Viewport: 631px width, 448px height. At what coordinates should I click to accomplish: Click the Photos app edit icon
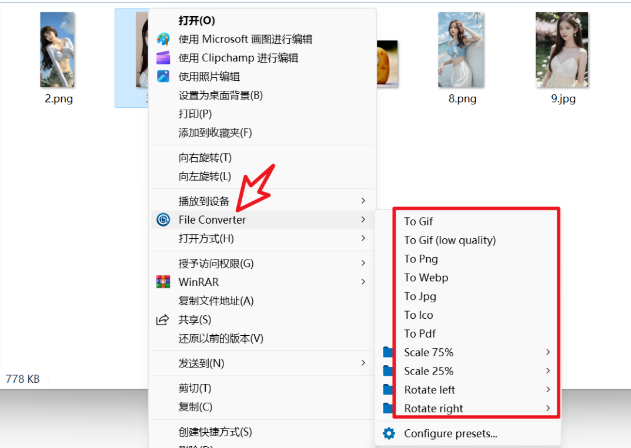coord(163,76)
